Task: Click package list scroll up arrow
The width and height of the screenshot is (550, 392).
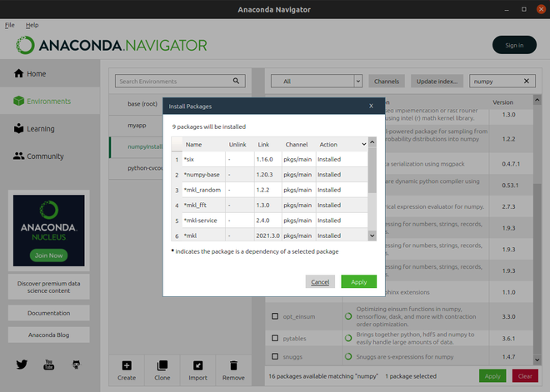Action: coord(537,100)
